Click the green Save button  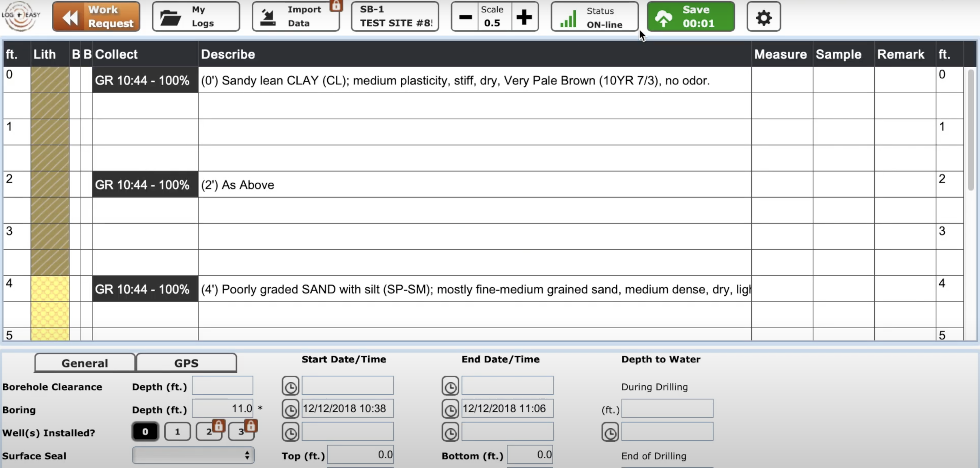[690, 16]
